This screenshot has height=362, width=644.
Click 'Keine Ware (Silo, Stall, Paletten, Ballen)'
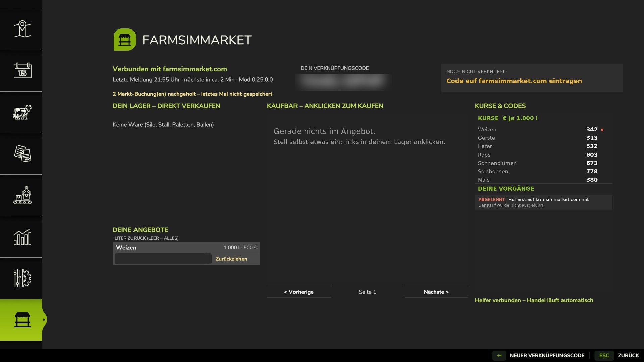[x=163, y=125]
